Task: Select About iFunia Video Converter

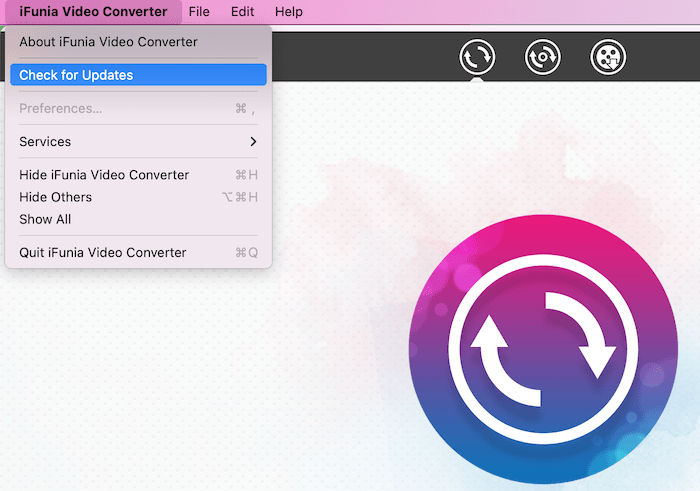Action: [x=108, y=42]
